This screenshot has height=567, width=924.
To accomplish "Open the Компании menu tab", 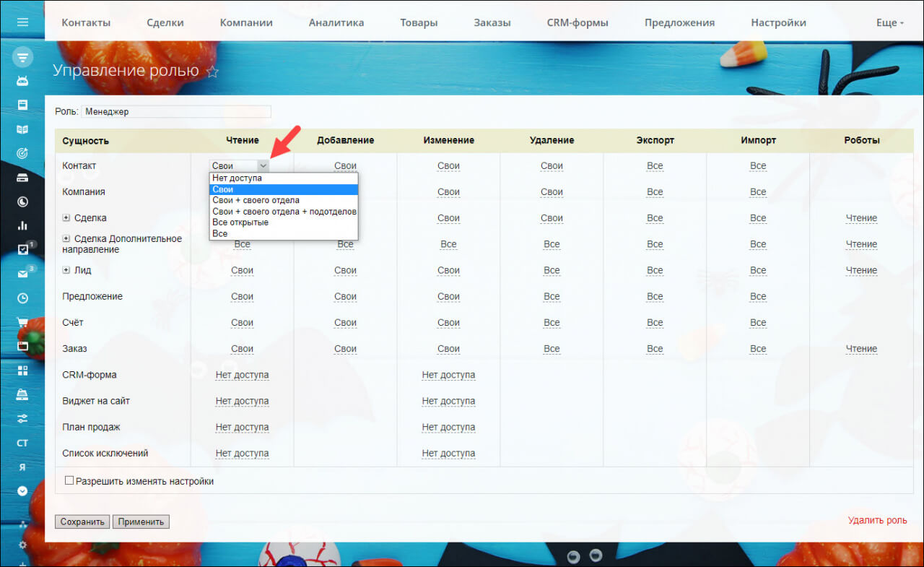I will pos(246,22).
